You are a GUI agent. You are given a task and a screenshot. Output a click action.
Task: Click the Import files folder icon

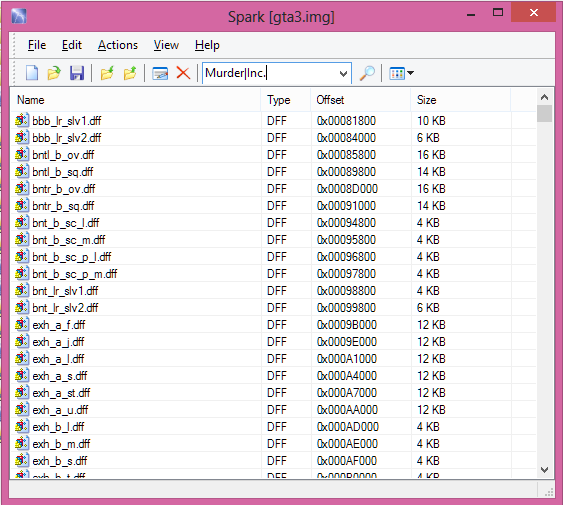(x=107, y=73)
